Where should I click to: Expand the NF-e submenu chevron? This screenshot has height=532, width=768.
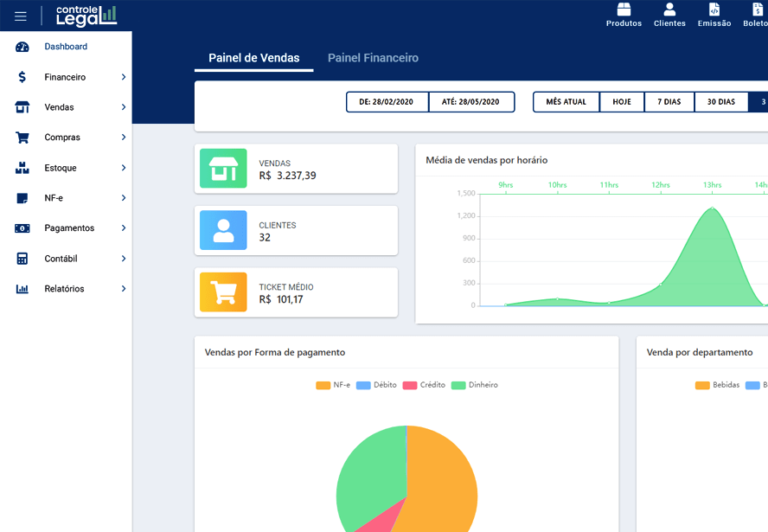[124, 198]
